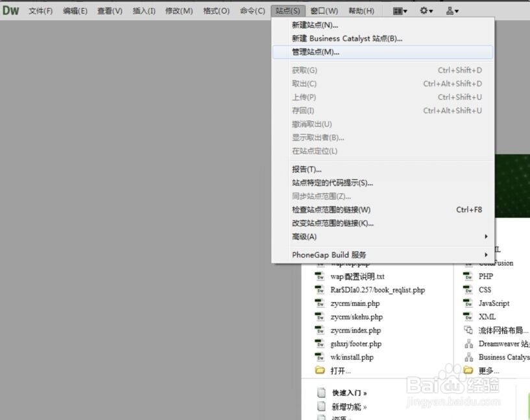530x420 pixels.
Task: Create a new JavaScript document
Action: (494, 303)
